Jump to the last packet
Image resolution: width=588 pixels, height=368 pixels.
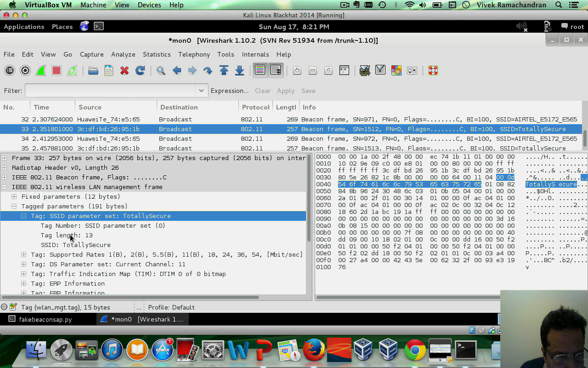coord(239,70)
